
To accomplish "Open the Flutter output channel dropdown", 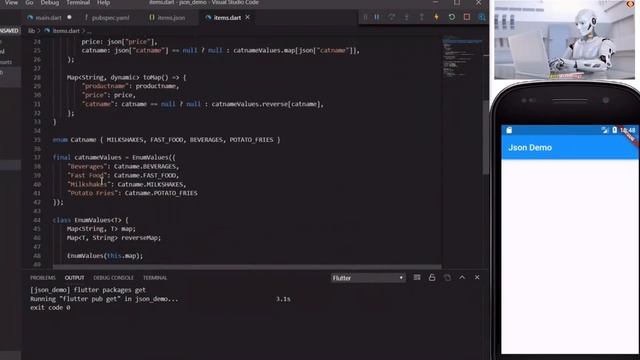I will coord(368,278).
